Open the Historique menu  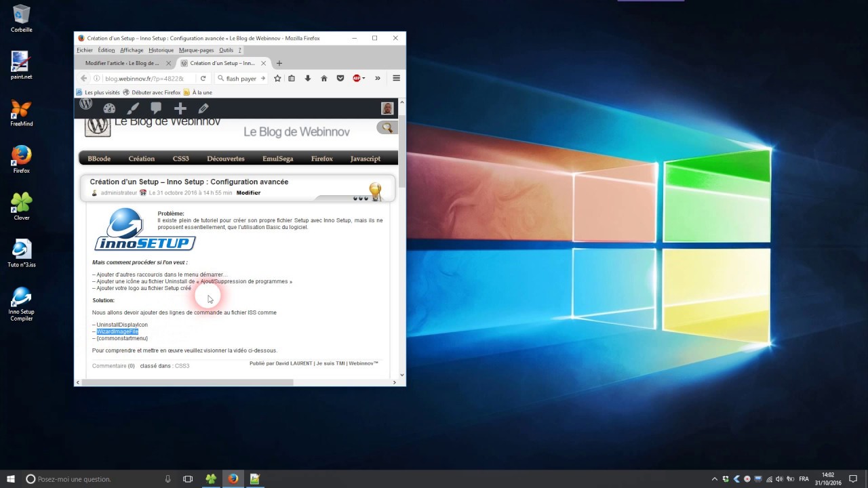click(x=161, y=50)
